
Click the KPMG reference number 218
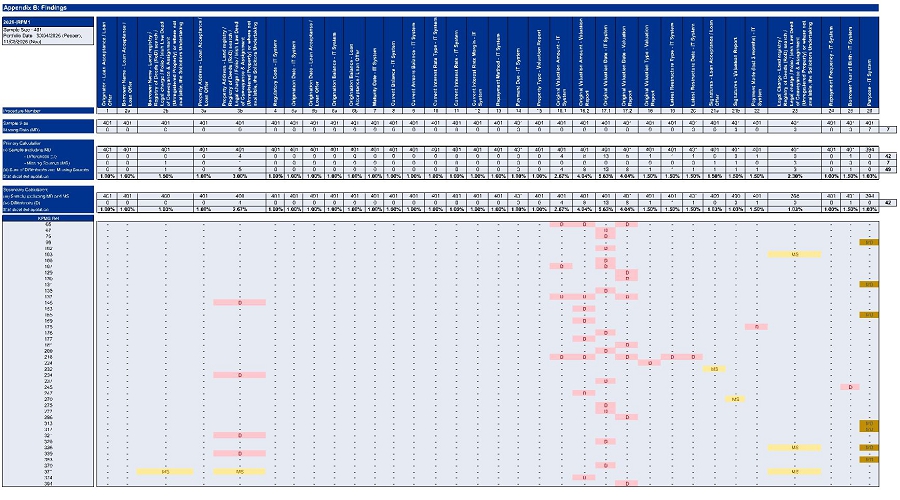pos(48,357)
